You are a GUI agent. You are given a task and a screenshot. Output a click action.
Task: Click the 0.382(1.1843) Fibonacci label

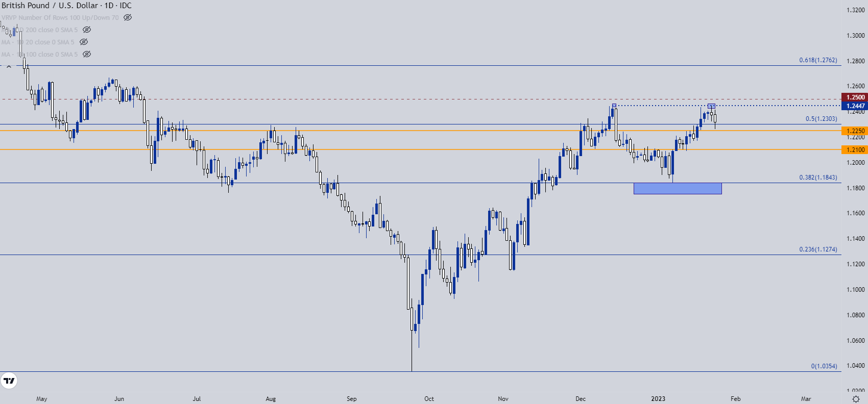(818, 178)
